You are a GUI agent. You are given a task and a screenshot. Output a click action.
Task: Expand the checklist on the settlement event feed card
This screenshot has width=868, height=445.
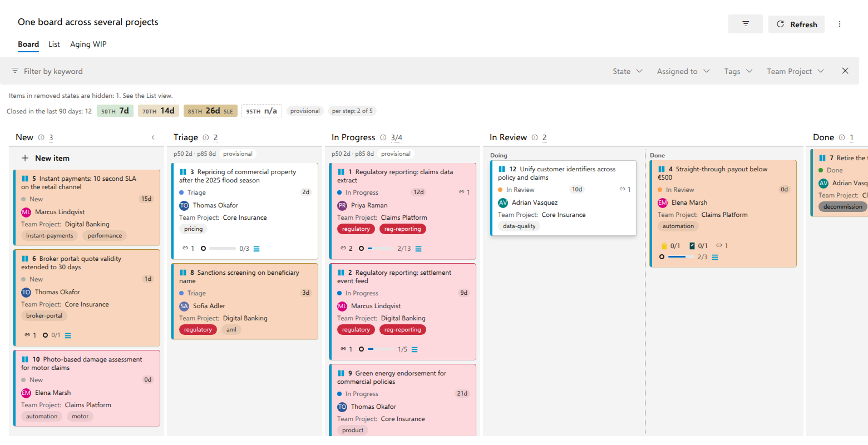[x=415, y=349]
